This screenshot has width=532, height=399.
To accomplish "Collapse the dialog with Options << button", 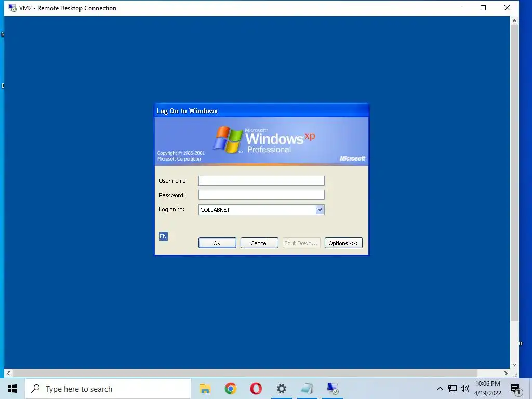I will point(343,243).
